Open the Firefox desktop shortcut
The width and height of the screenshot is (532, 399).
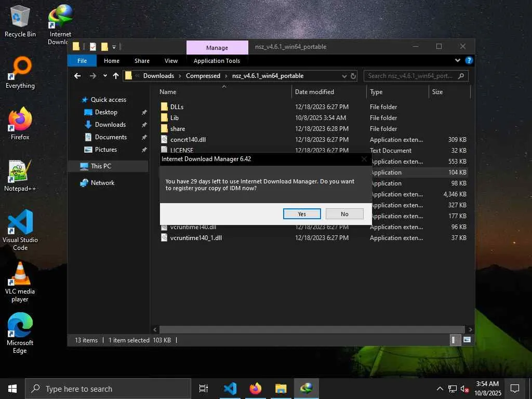coord(20,124)
